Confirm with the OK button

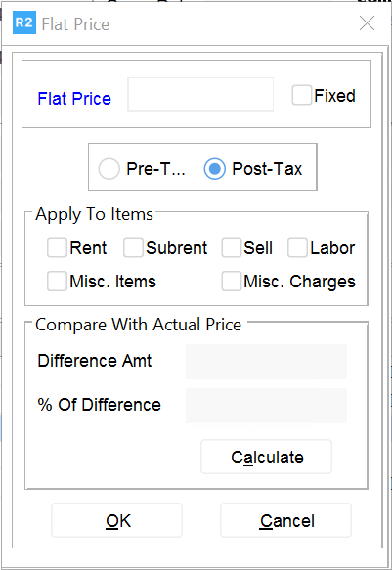click(116, 520)
